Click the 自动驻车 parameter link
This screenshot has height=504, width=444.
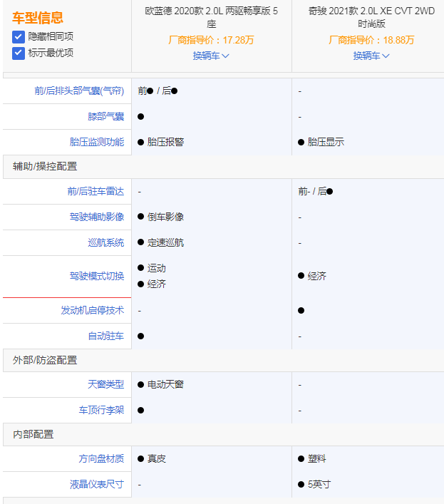click(x=105, y=336)
